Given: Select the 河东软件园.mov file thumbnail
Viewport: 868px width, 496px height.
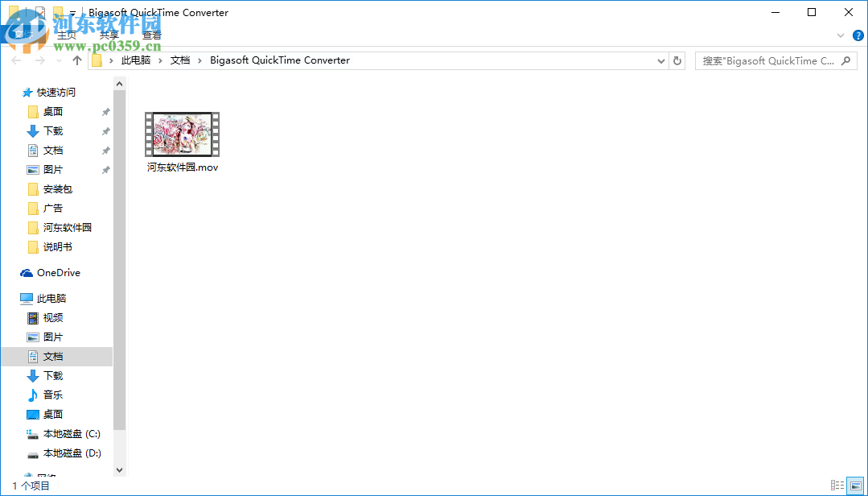Looking at the screenshot, I should pos(182,134).
